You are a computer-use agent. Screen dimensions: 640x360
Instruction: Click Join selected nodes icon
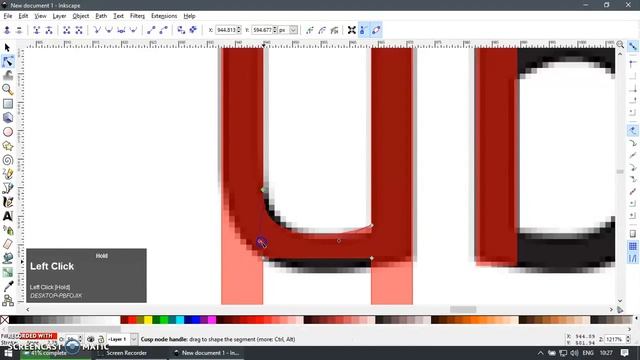(x=37, y=30)
